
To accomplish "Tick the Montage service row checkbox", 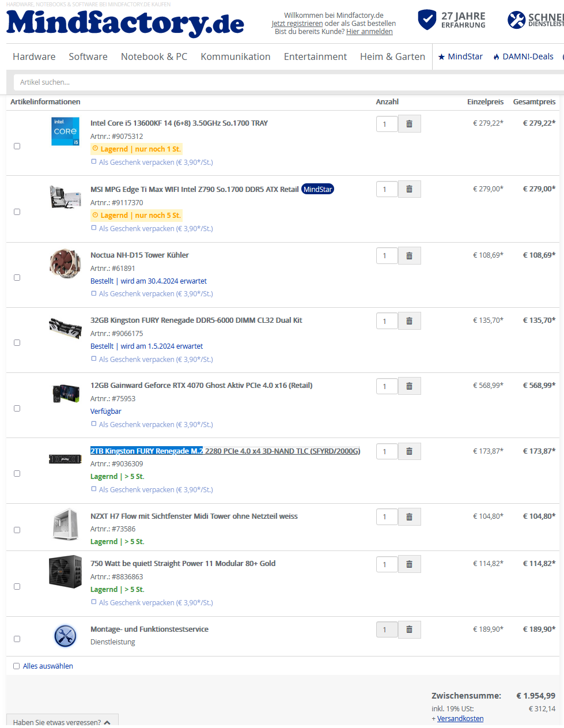I will pos(17,639).
